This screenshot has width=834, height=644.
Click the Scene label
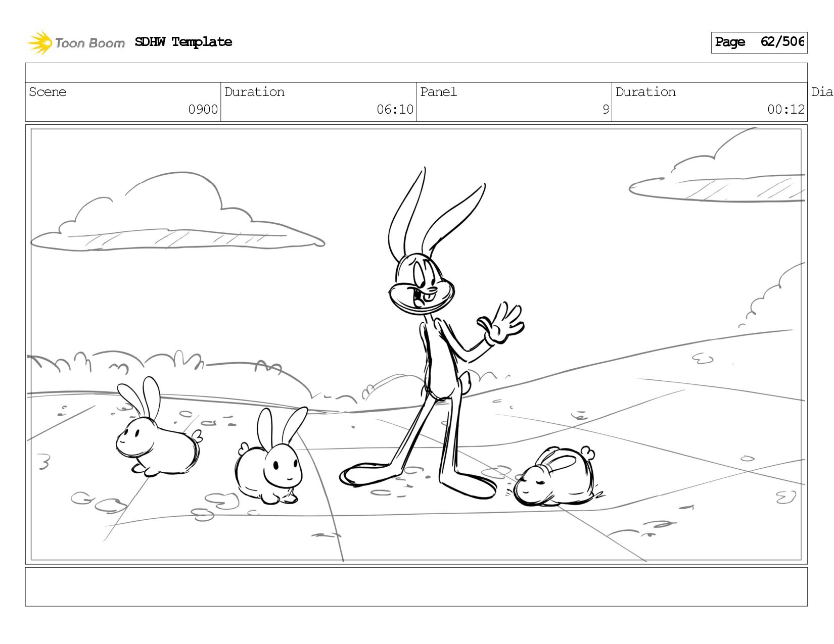pos(48,92)
